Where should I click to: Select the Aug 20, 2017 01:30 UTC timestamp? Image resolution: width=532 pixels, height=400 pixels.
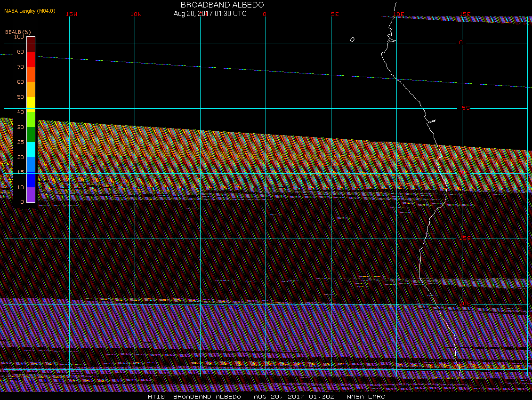[210, 14]
